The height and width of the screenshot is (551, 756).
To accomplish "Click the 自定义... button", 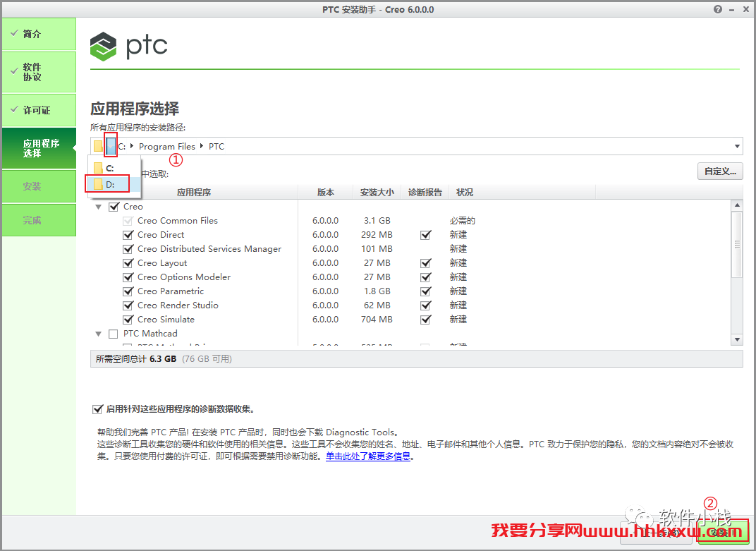I will [720, 171].
